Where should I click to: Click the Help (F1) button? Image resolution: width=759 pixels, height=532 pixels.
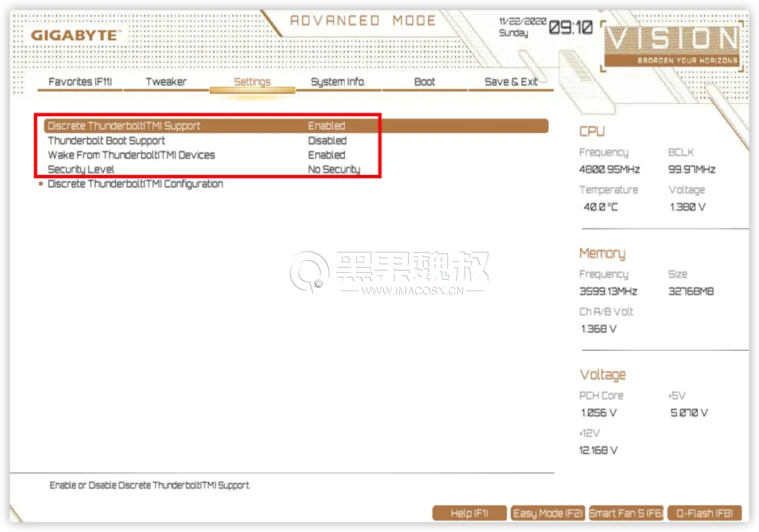click(469, 513)
